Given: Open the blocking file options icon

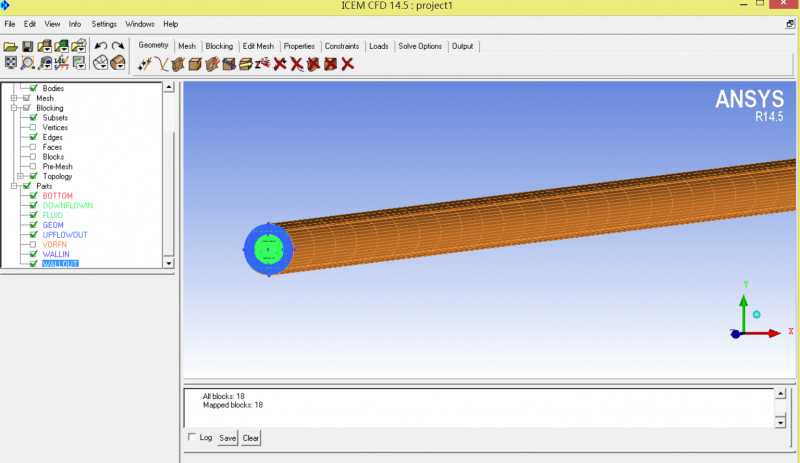Looking at the screenshot, I should [79, 46].
